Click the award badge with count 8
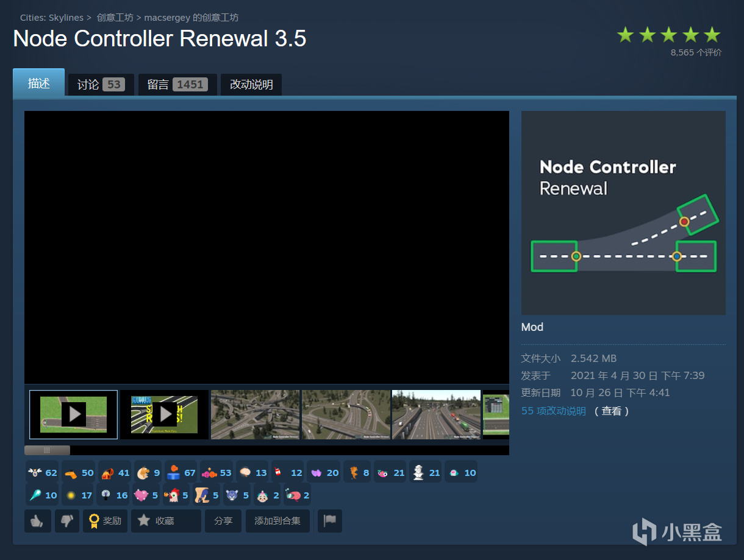The image size is (744, 560). (357, 472)
